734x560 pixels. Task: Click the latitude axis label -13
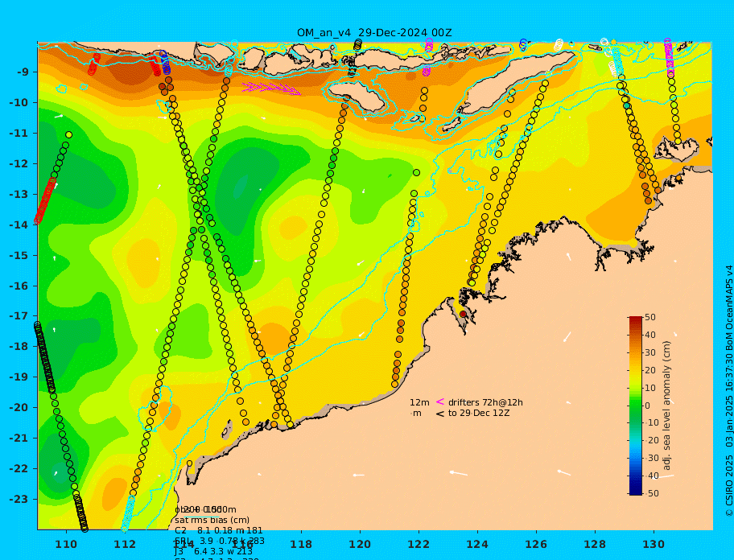pos(21,194)
